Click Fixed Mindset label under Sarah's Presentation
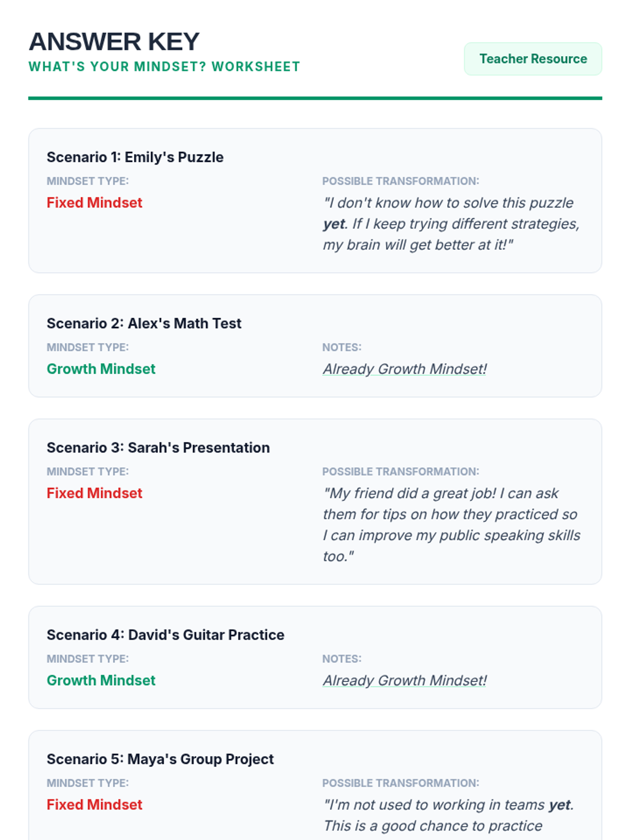This screenshot has height=840, width=630. 94,493
